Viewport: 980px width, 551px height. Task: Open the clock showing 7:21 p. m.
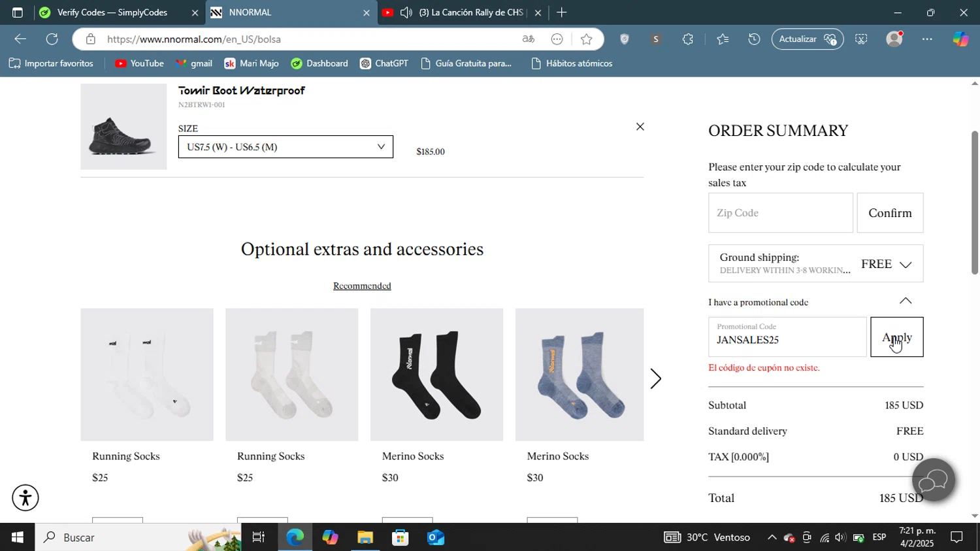pos(917,537)
